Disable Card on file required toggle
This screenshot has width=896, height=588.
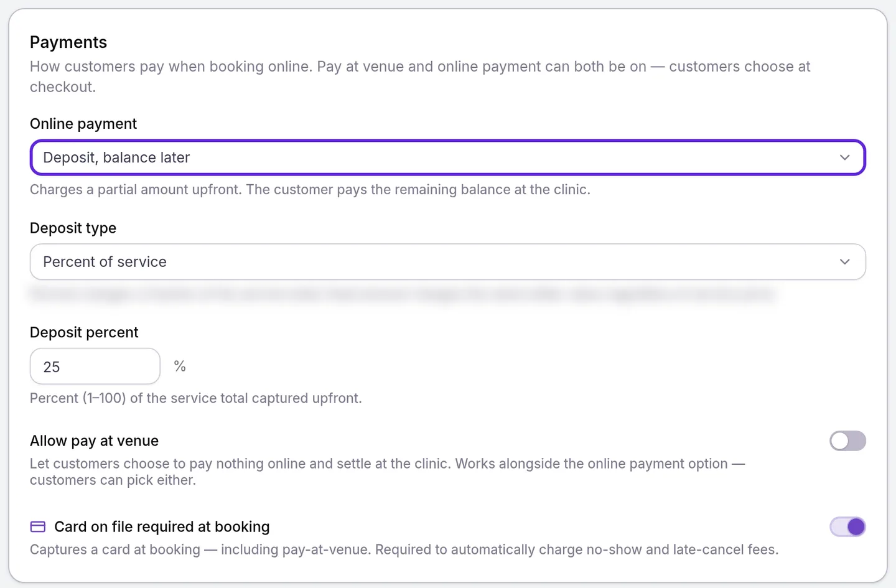pyautogui.click(x=847, y=526)
